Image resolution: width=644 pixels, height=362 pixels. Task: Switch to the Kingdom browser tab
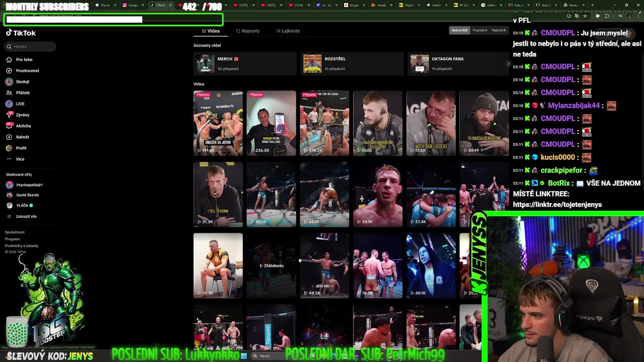pyautogui.click(x=354, y=5)
